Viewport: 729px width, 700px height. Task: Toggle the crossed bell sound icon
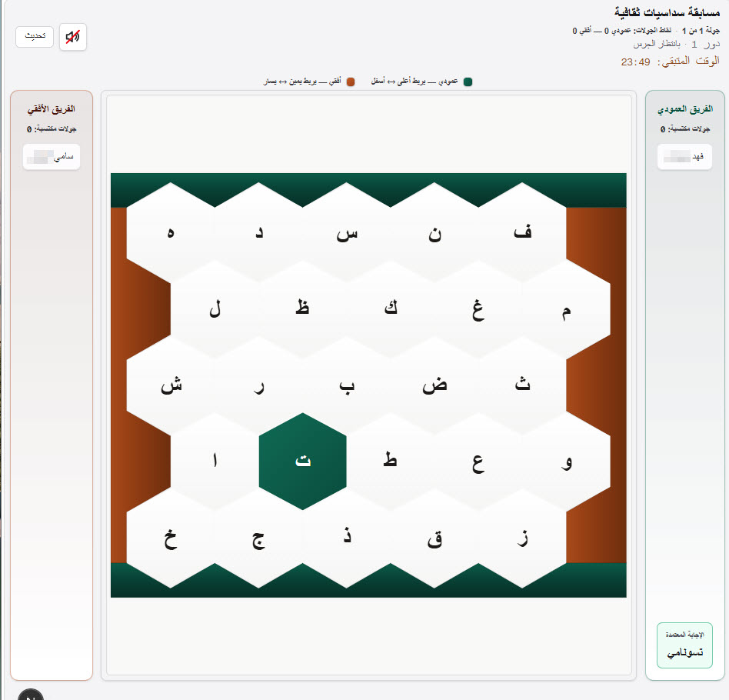coord(73,36)
